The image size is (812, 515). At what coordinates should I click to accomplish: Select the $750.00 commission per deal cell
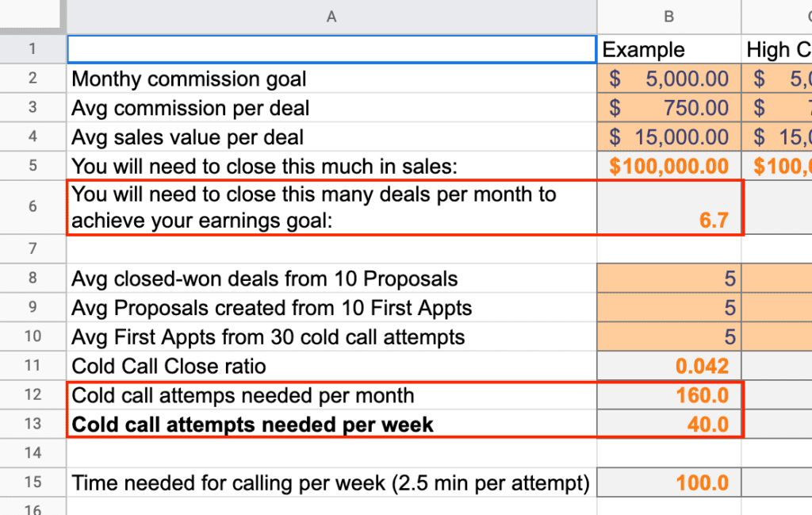[669, 108]
